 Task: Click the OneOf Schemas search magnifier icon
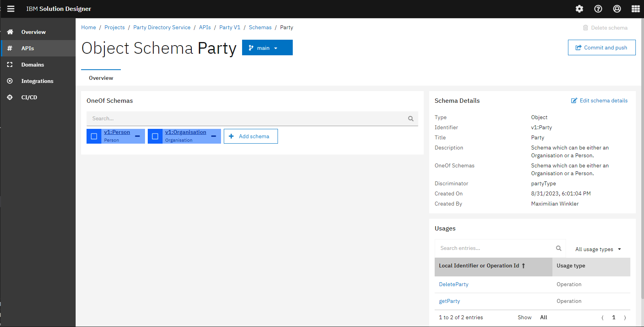tap(410, 119)
